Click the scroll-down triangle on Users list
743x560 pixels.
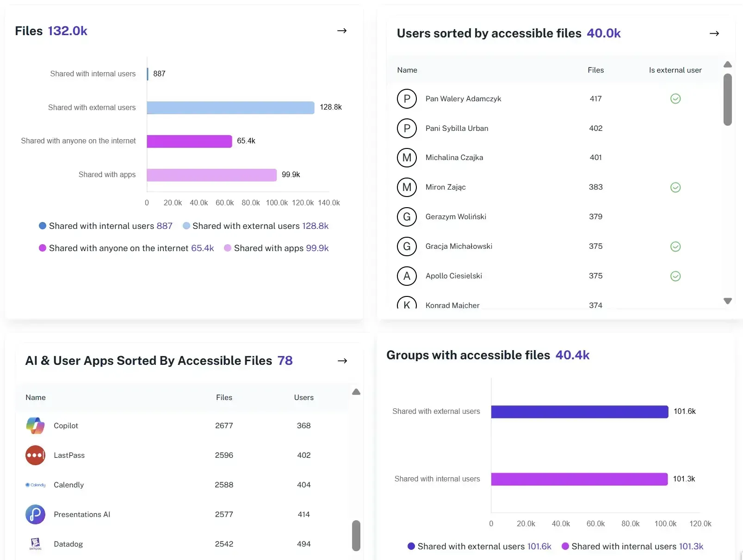coord(727,301)
